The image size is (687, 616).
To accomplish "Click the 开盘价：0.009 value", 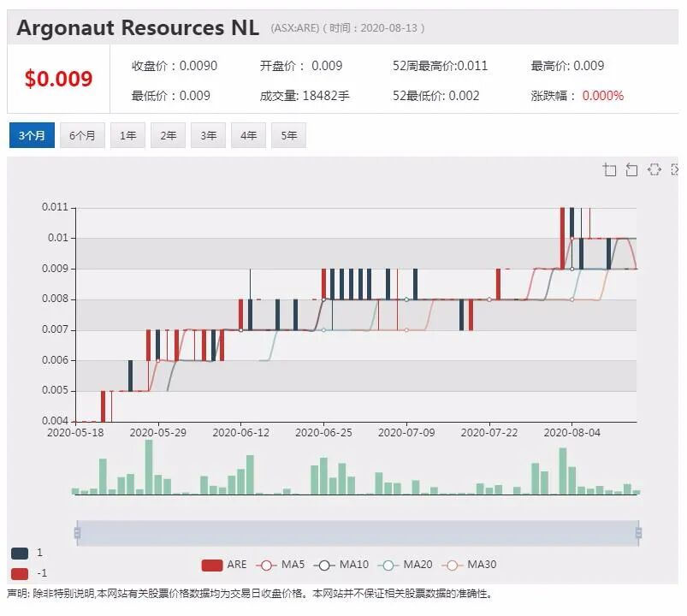I will click(301, 66).
